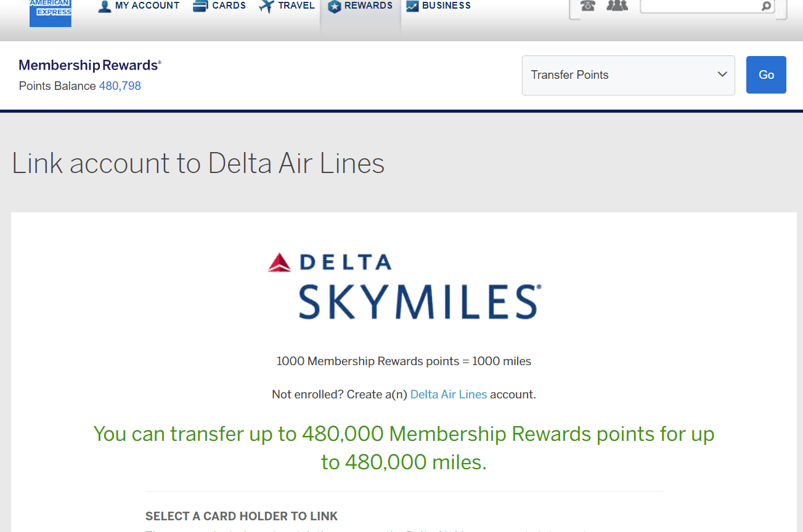
Task: Go home via the American Express logo
Action: pyautogui.click(x=51, y=12)
